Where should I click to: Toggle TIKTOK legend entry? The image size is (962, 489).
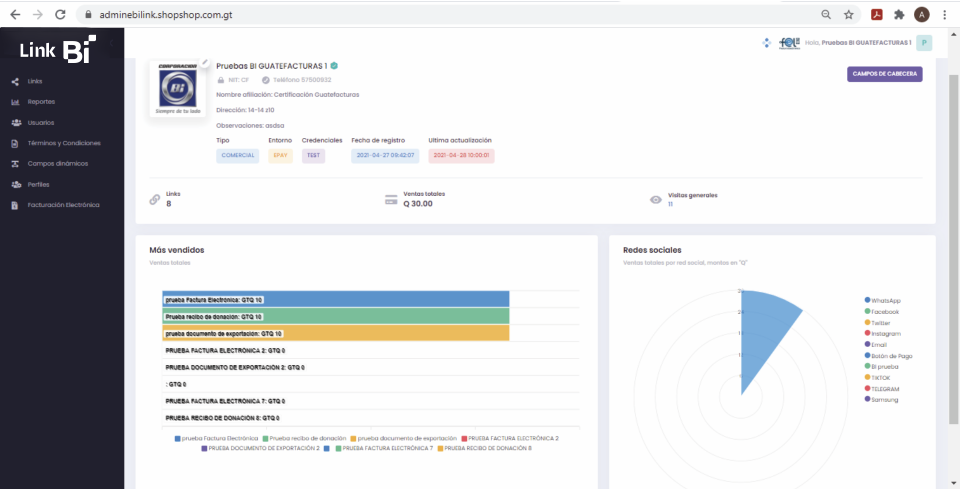(x=877, y=378)
